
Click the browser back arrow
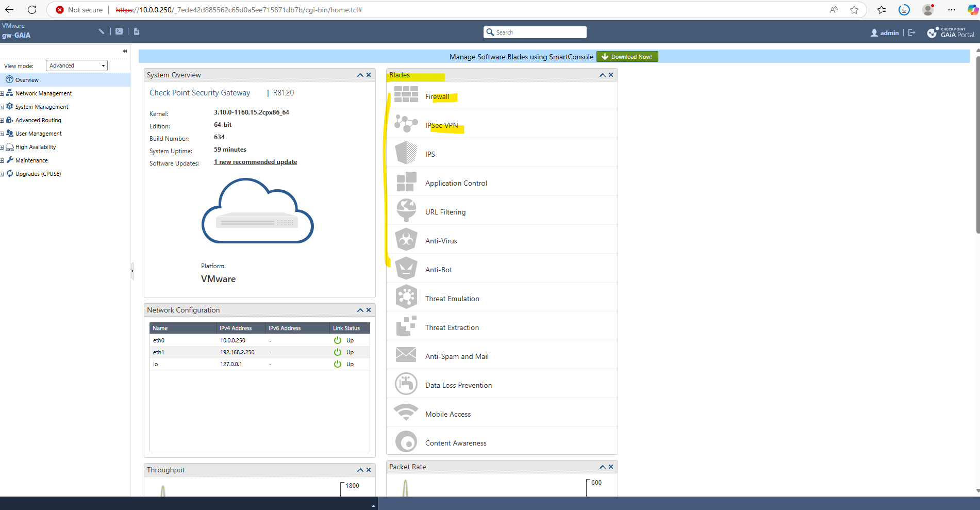coord(9,10)
